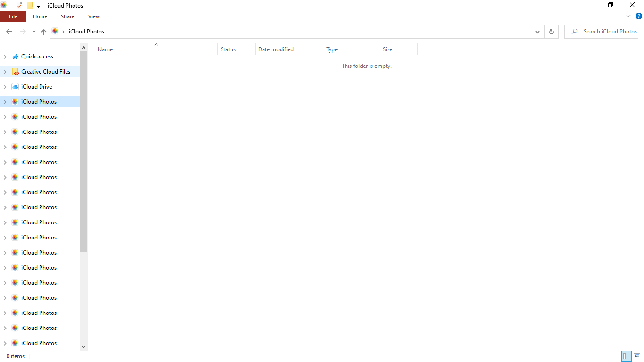Click the Properties quick access toolbar icon
The image size is (644, 362).
click(19, 6)
